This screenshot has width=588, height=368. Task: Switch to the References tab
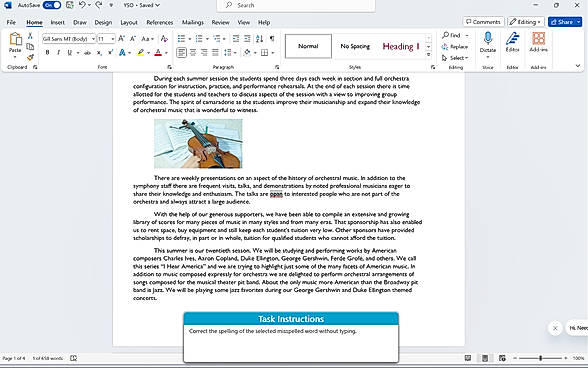click(160, 23)
